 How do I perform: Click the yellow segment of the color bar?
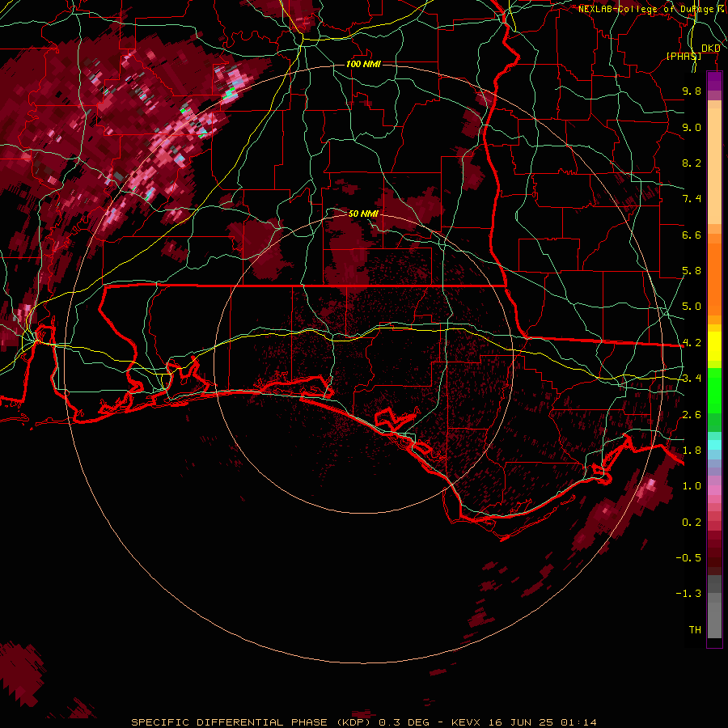(714, 346)
